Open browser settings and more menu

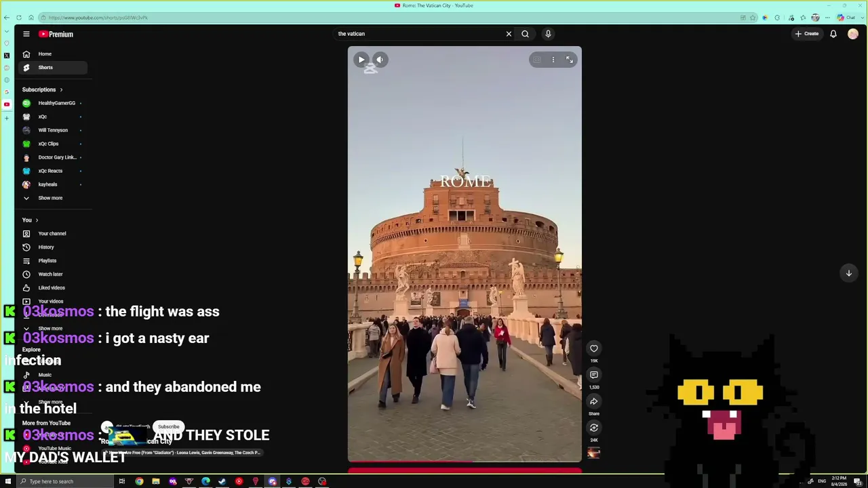(x=827, y=18)
